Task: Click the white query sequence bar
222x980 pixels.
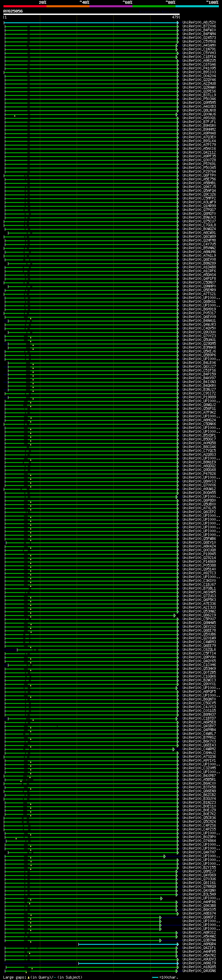Action: (x=92, y=14)
